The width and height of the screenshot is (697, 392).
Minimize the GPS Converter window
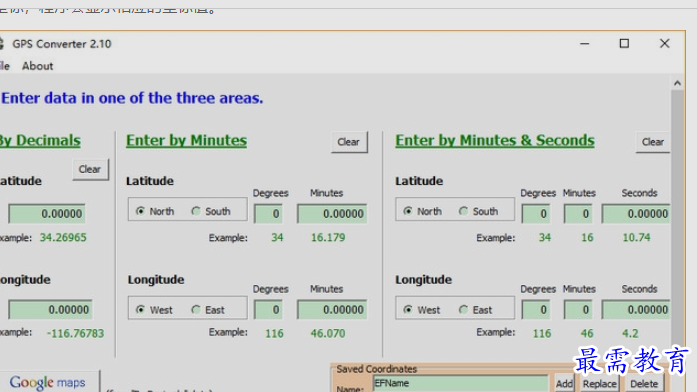coord(585,44)
